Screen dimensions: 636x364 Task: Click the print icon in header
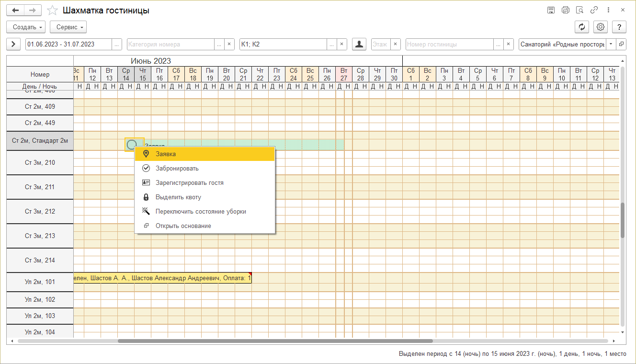click(x=566, y=10)
